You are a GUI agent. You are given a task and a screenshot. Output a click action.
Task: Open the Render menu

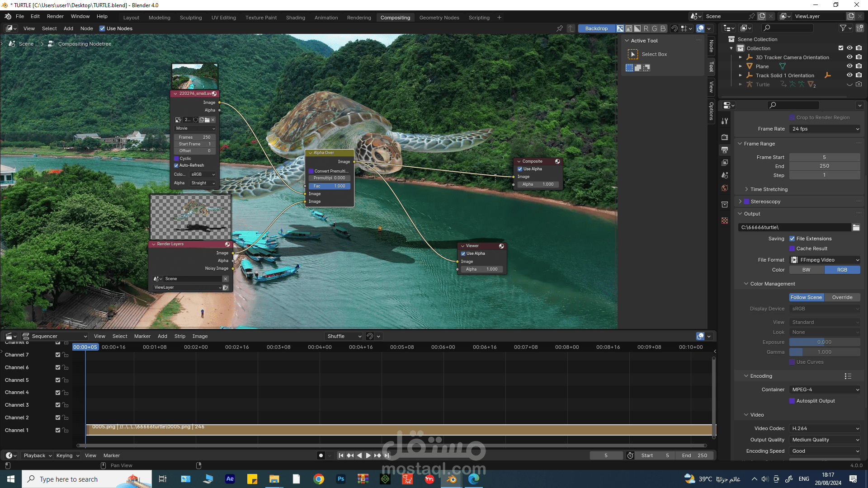pyautogui.click(x=55, y=16)
